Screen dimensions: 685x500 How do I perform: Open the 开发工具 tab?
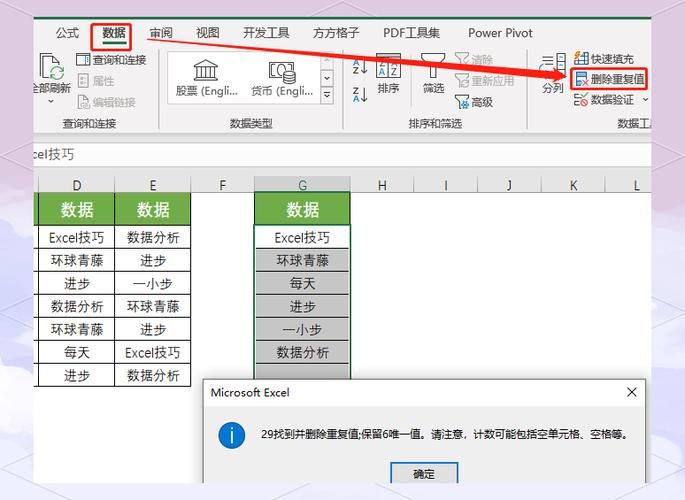[x=266, y=33]
